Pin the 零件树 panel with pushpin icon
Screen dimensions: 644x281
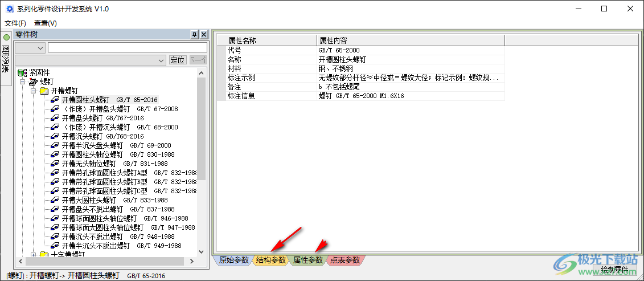[x=195, y=35]
